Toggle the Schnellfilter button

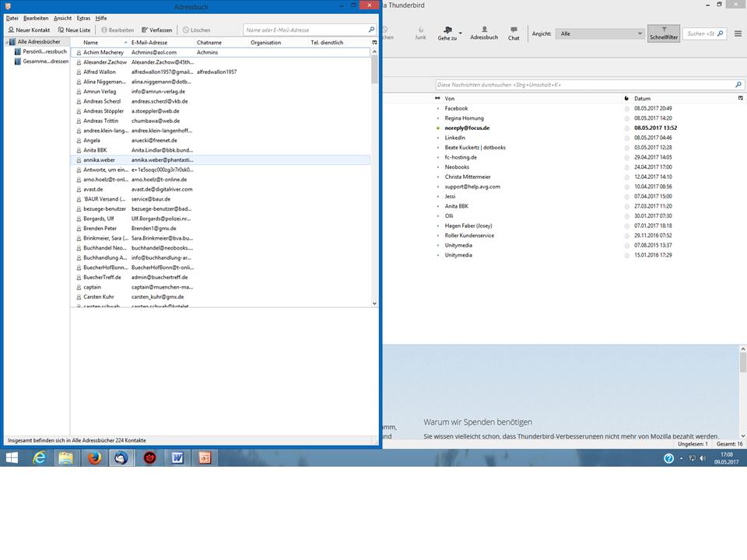click(x=664, y=33)
